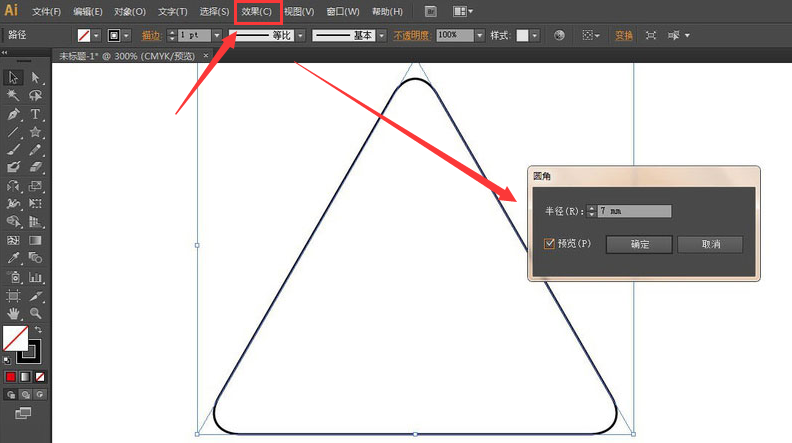Select the Star shape tool

pyautogui.click(x=36, y=133)
